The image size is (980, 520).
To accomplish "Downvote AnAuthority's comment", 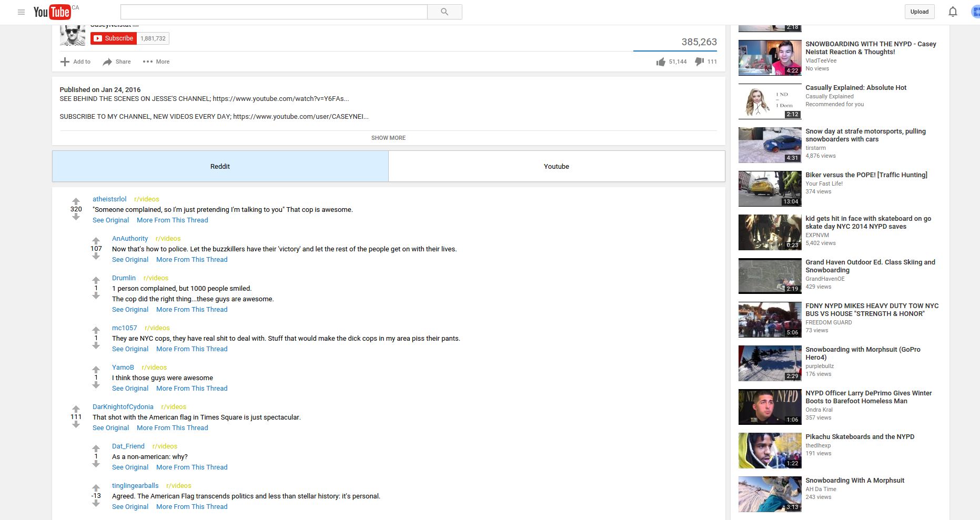I will tap(96, 256).
